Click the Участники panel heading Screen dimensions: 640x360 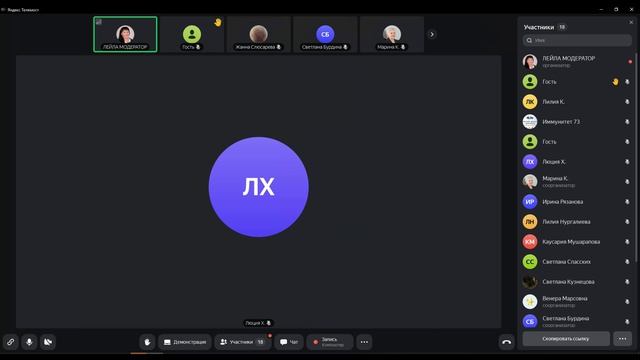pyautogui.click(x=539, y=27)
